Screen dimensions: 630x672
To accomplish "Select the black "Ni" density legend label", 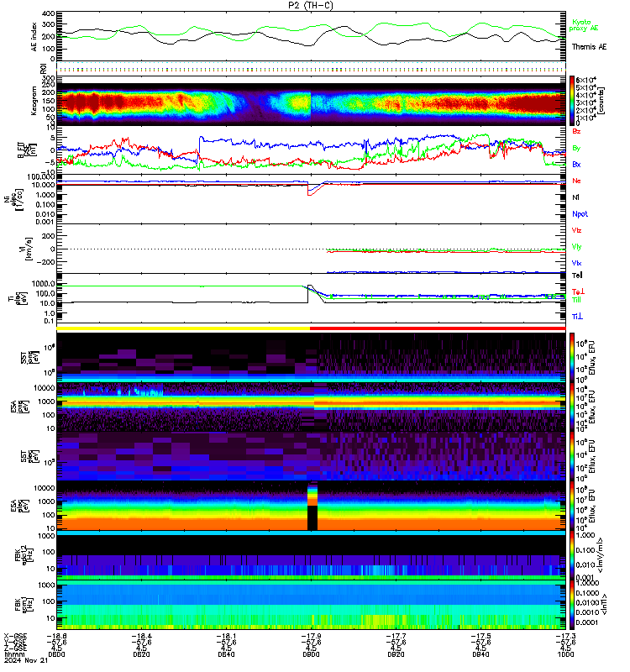I will click(575, 197).
